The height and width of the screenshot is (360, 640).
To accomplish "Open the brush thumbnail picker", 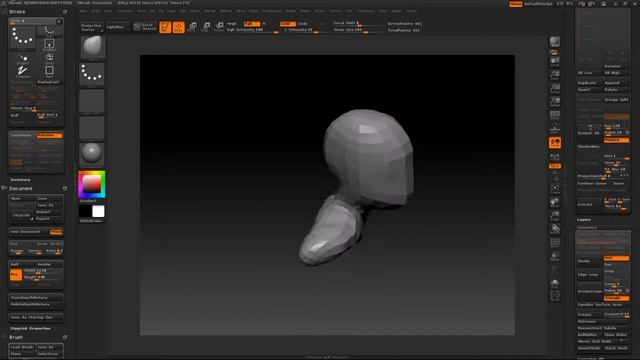I will coord(93,47).
